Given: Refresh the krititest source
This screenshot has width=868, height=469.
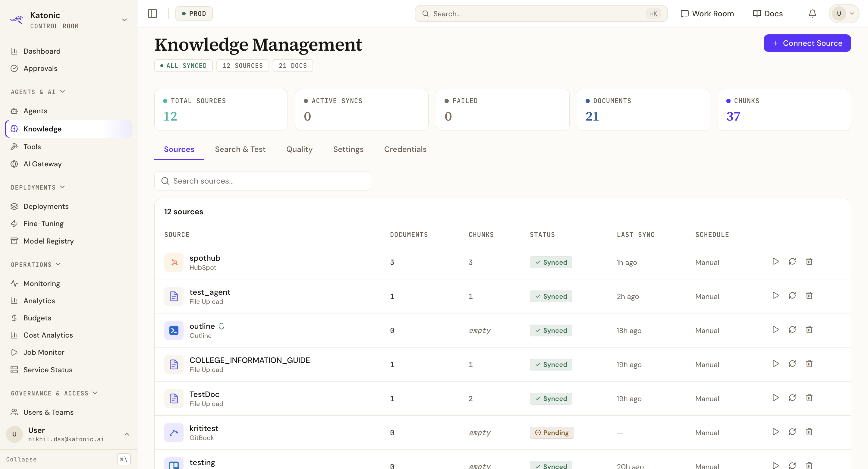Looking at the screenshot, I should pos(792,432).
